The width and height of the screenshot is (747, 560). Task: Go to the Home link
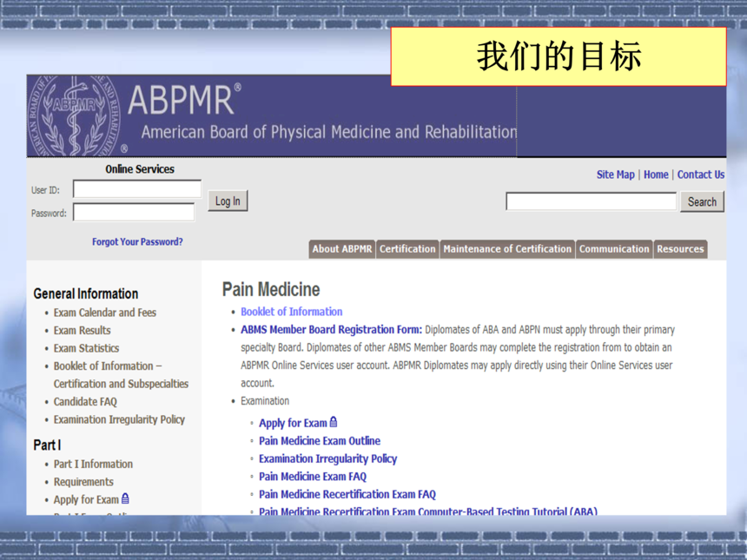(656, 175)
